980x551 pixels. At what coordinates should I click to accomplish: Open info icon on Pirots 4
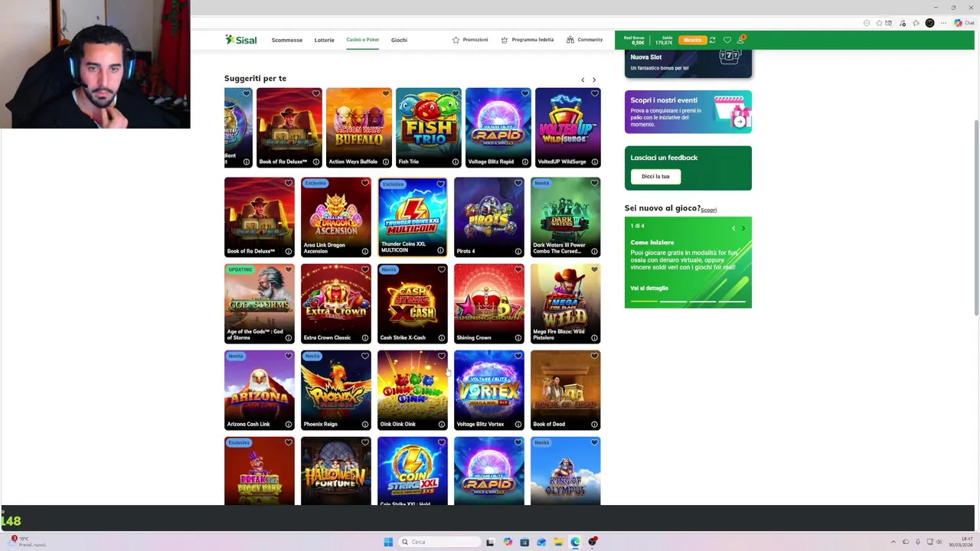point(518,251)
